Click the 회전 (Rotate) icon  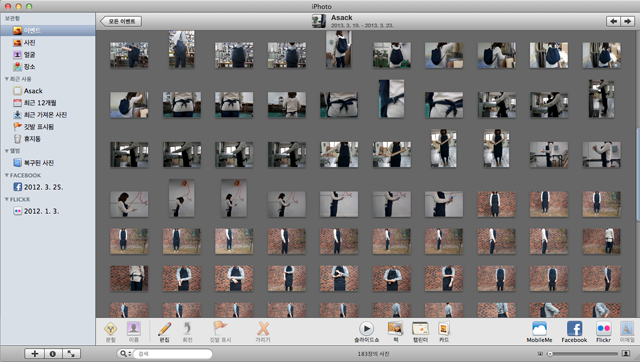tap(187, 329)
